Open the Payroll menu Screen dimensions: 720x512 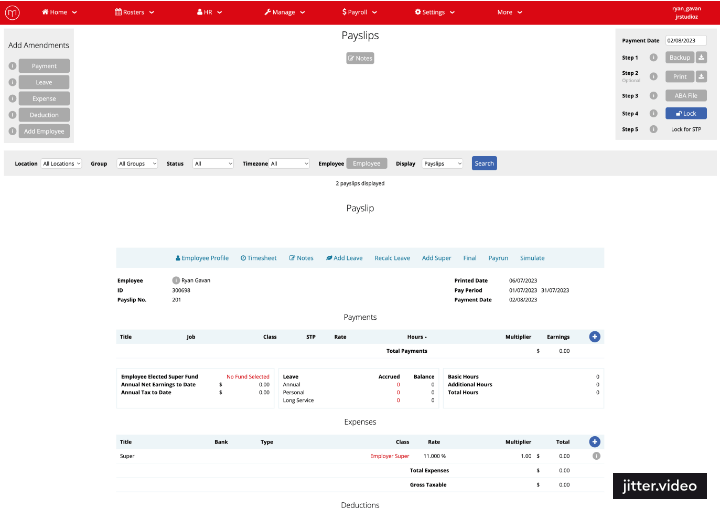(360, 12)
